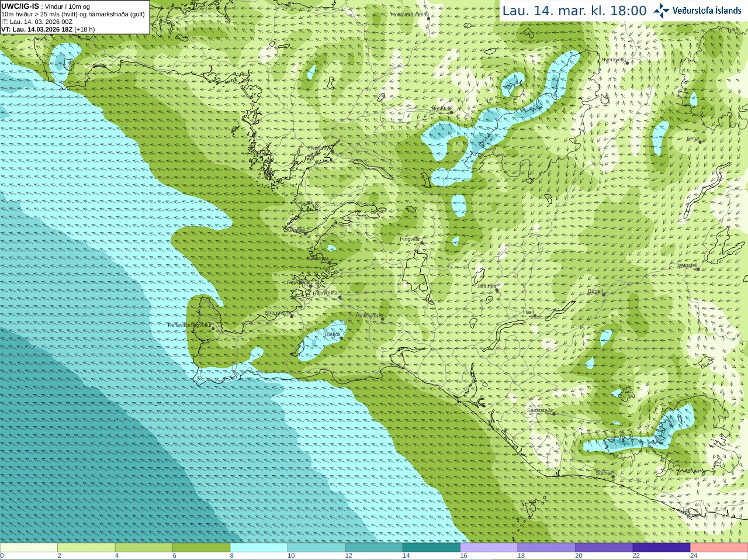Click the Bláfjöll station label
748x560 pixels.
coord(333,334)
